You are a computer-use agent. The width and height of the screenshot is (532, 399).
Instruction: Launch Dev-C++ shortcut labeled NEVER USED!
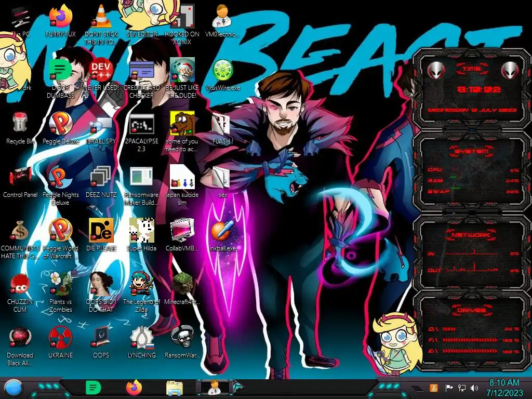(101, 75)
